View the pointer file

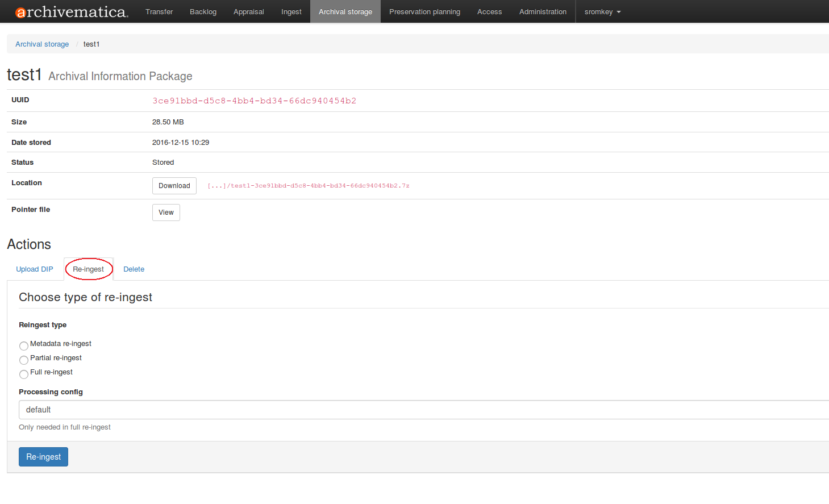pos(166,213)
